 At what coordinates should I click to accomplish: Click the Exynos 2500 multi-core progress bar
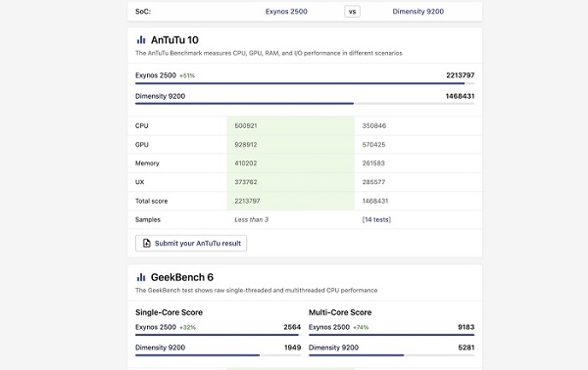coord(391,335)
